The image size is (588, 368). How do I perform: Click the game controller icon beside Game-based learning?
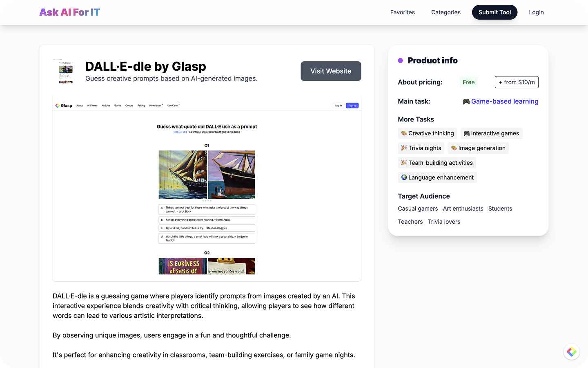pyautogui.click(x=466, y=101)
